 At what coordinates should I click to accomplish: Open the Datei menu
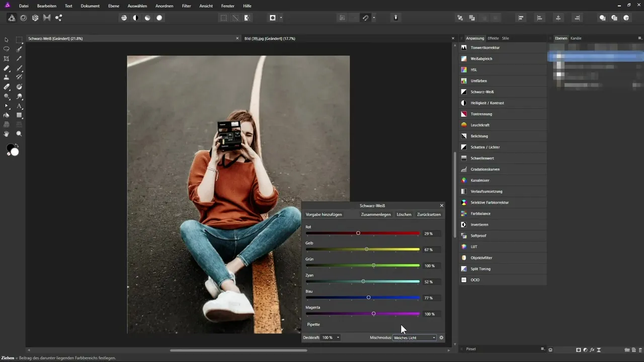pyautogui.click(x=24, y=6)
